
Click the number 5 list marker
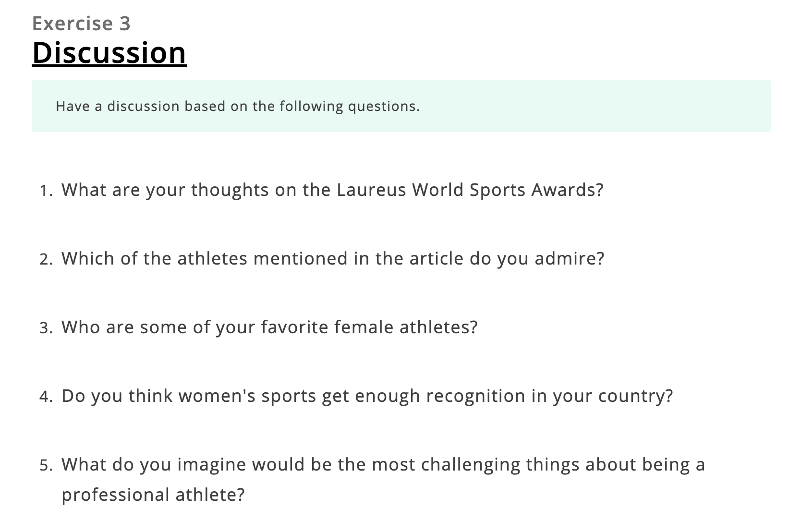(x=46, y=466)
